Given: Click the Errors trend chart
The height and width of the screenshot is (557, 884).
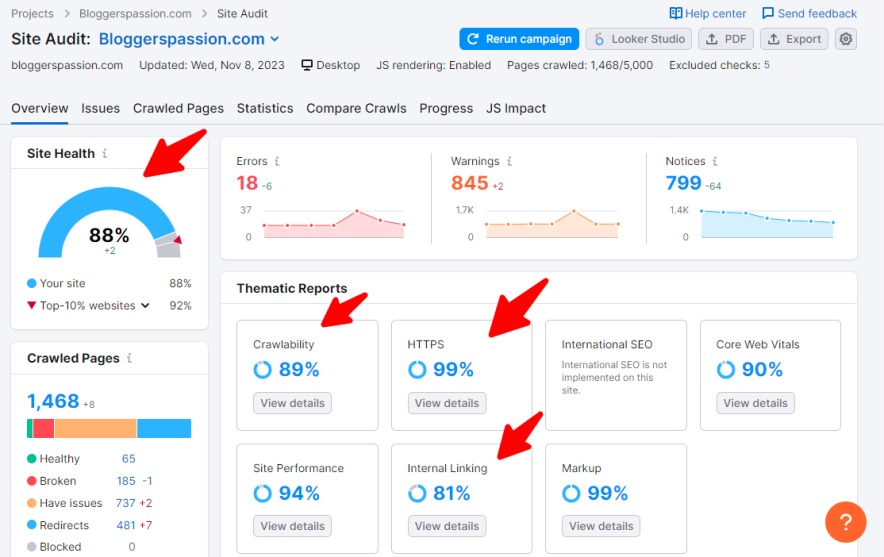Looking at the screenshot, I should (x=334, y=224).
